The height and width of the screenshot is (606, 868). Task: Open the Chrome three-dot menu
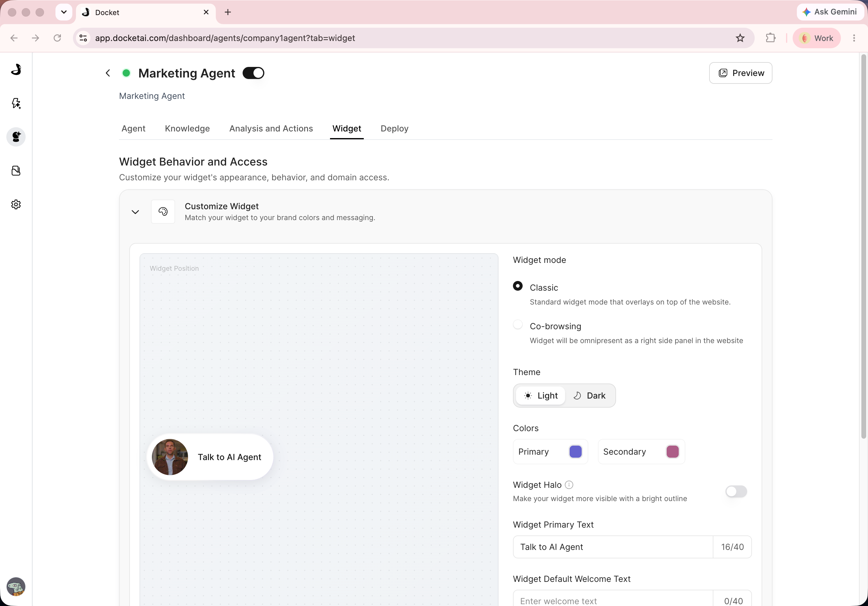(854, 38)
